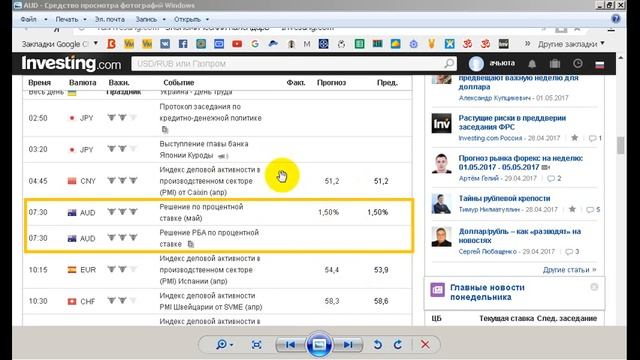
Task: Rotate the image clockwise
Action: click(398, 345)
